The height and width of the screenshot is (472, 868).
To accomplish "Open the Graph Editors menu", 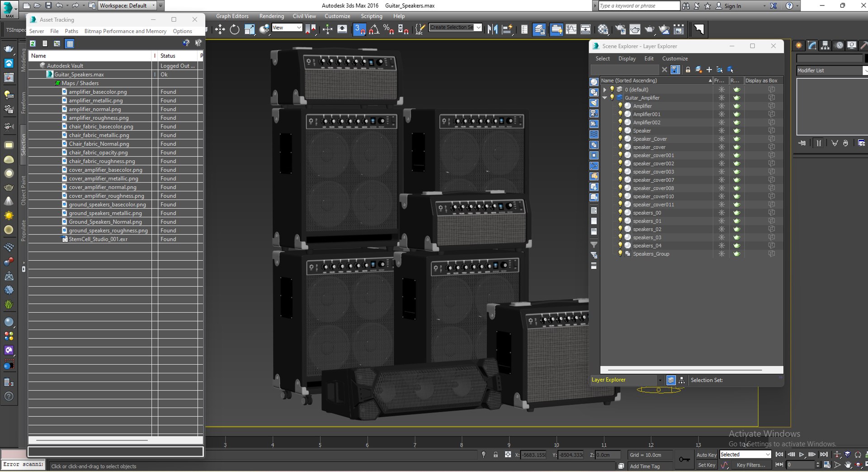I will point(232,16).
